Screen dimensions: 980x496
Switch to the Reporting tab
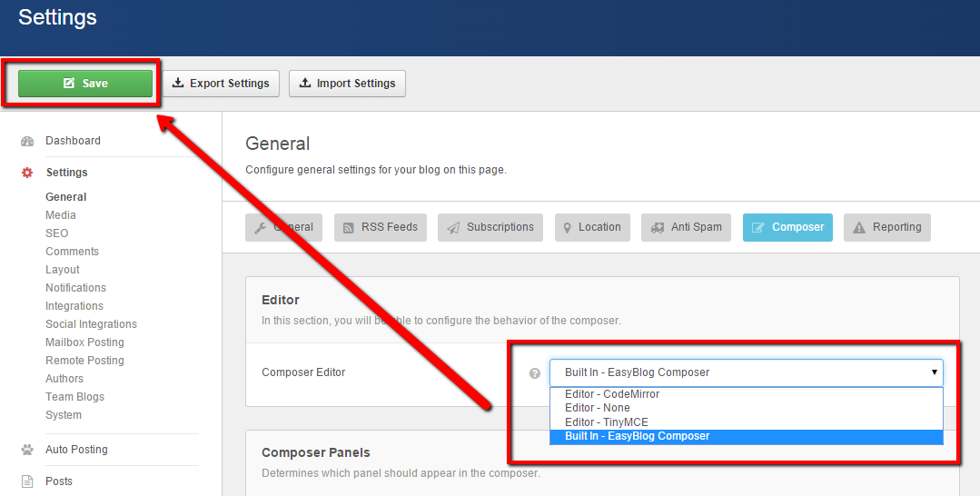tap(887, 227)
